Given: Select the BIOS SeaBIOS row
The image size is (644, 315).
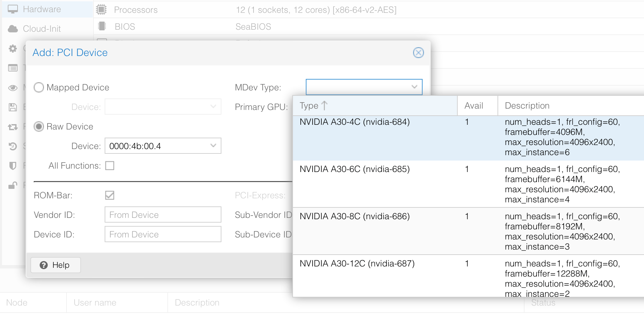Looking at the screenshot, I should point(369,26).
